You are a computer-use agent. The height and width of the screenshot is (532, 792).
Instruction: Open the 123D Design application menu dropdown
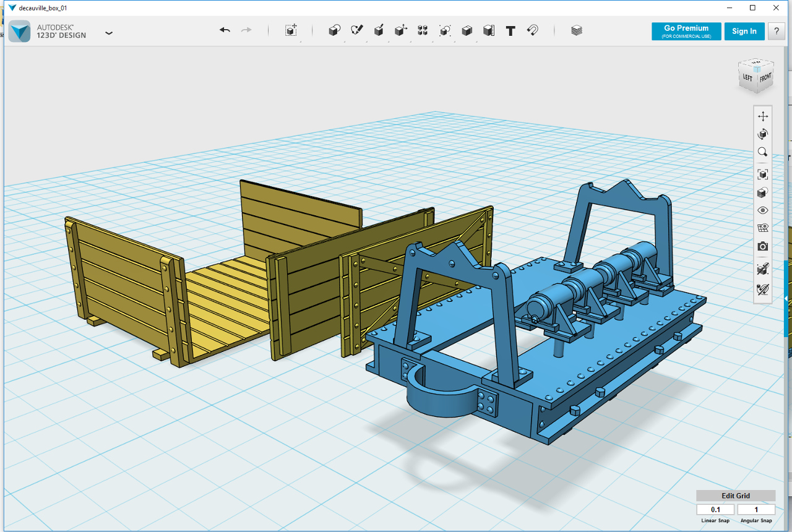click(x=109, y=33)
